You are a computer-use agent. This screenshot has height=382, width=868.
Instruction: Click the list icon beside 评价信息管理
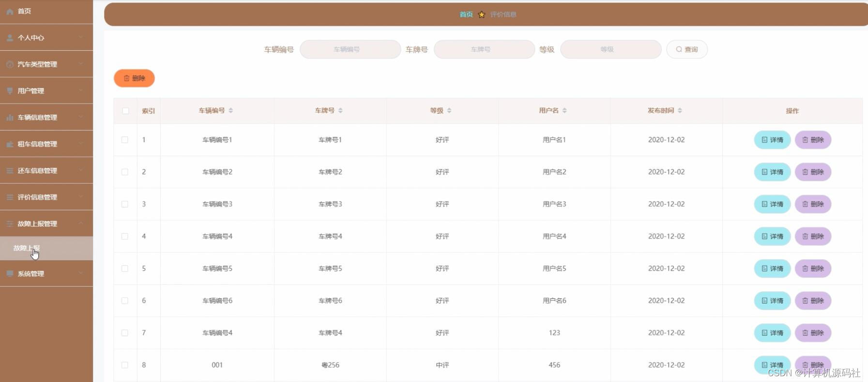(x=10, y=197)
